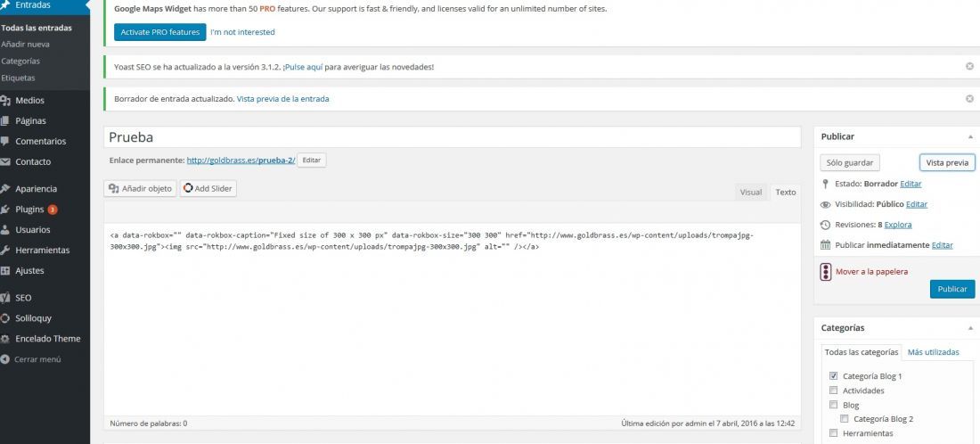Open Etiquetas submenu item
Image resolution: width=980 pixels, height=444 pixels.
[x=18, y=78]
